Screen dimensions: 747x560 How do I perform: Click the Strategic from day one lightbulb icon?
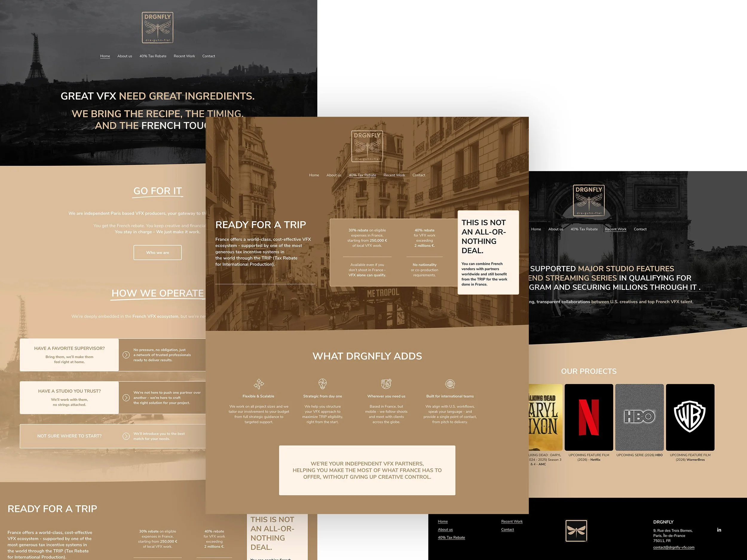pyautogui.click(x=322, y=384)
